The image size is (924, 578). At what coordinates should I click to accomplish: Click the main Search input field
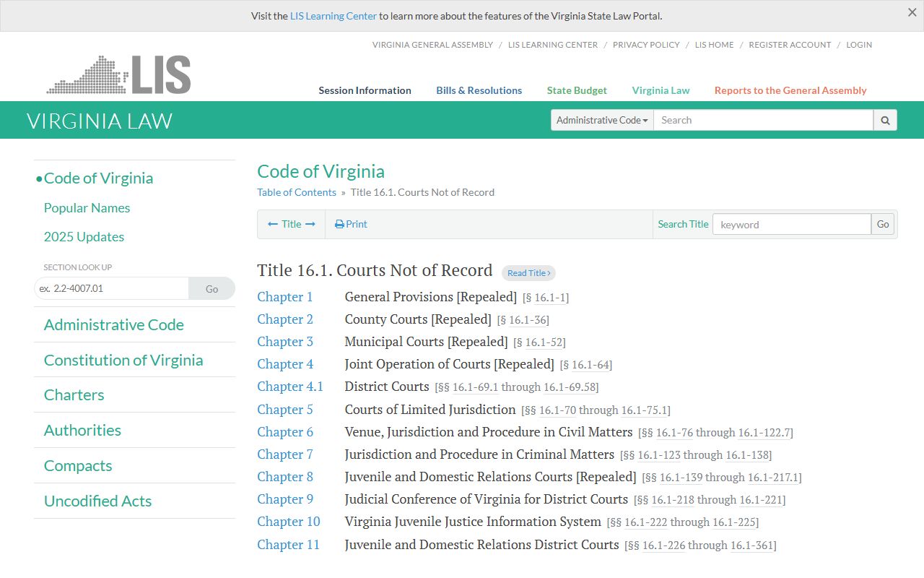pos(763,120)
